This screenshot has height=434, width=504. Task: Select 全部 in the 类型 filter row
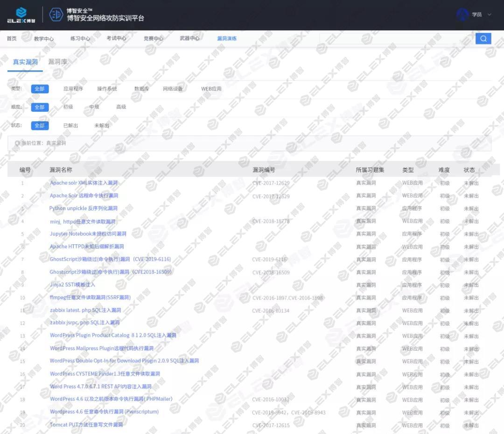(40, 89)
